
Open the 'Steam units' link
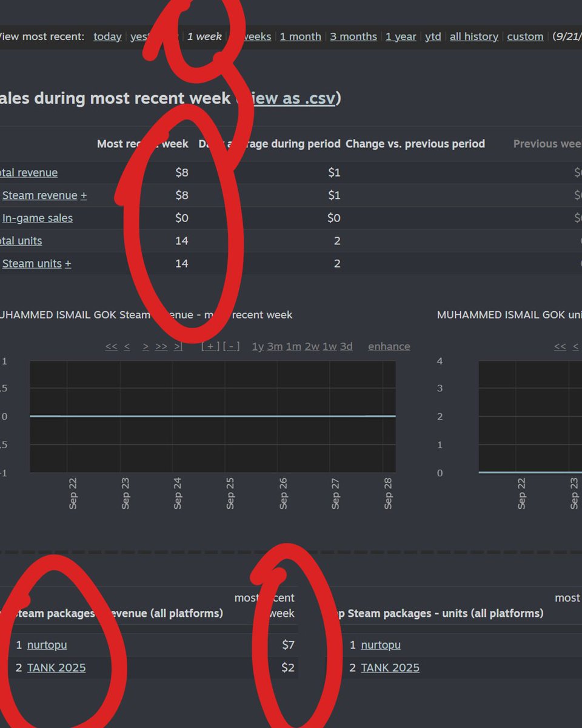32,263
